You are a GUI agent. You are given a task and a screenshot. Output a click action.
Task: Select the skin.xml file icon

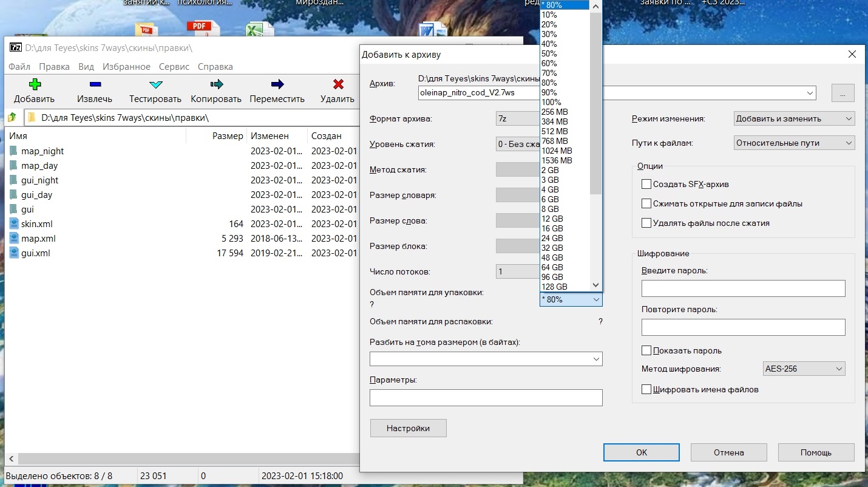(15, 224)
